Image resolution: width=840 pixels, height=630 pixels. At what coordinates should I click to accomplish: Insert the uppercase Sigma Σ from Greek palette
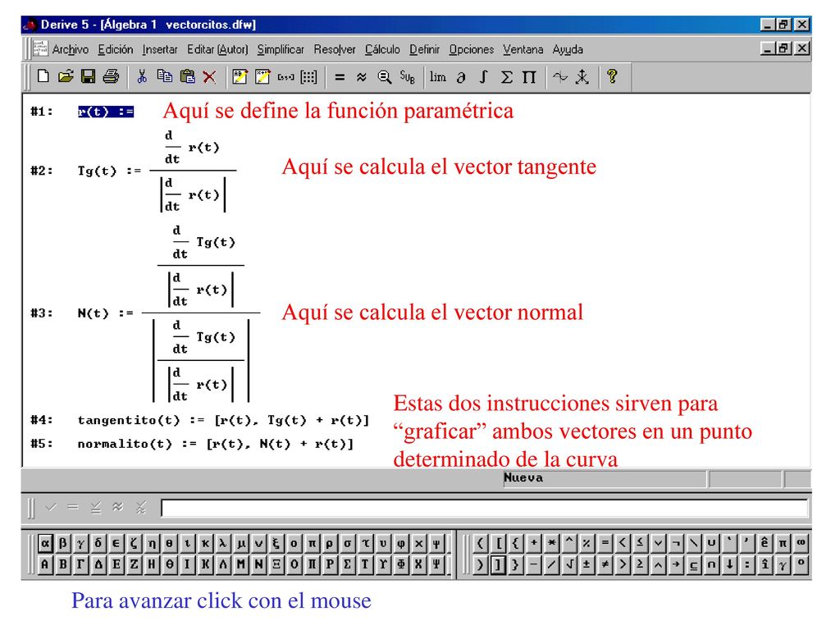[347, 564]
